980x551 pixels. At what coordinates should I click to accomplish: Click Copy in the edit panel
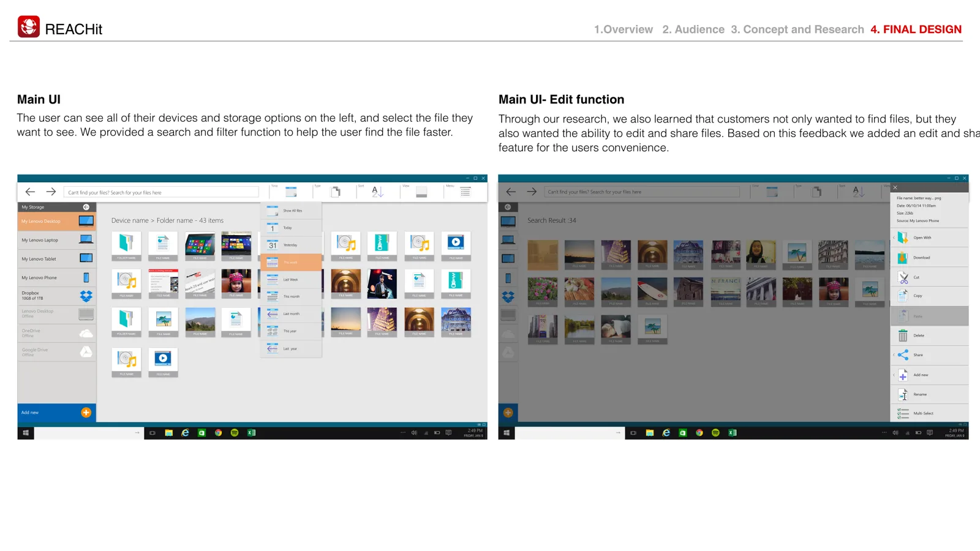pyautogui.click(x=930, y=296)
